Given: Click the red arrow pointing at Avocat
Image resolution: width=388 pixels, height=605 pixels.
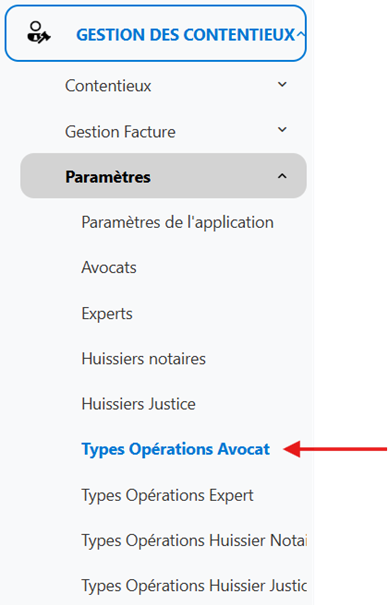Looking at the screenshot, I should pyautogui.click(x=335, y=449).
